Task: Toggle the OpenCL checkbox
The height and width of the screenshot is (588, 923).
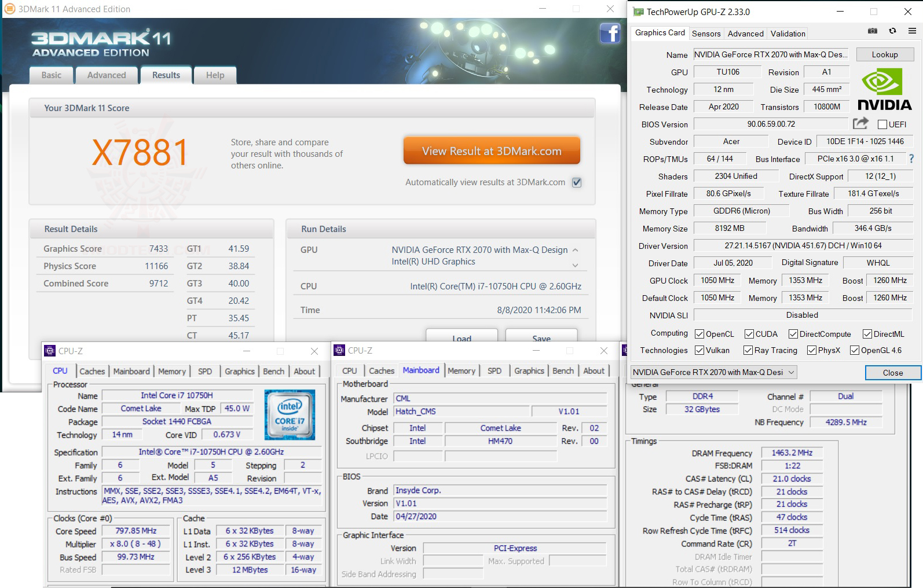Action: point(699,334)
